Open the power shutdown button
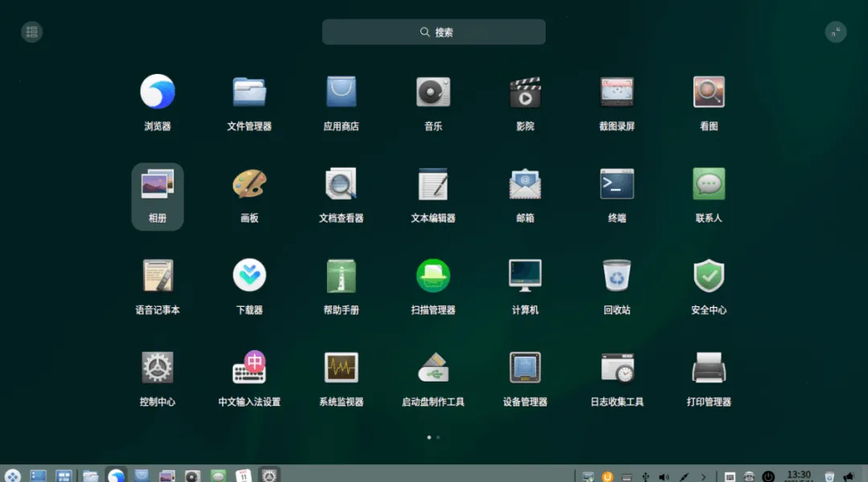Screen dimensions: 868x482 pos(768,476)
